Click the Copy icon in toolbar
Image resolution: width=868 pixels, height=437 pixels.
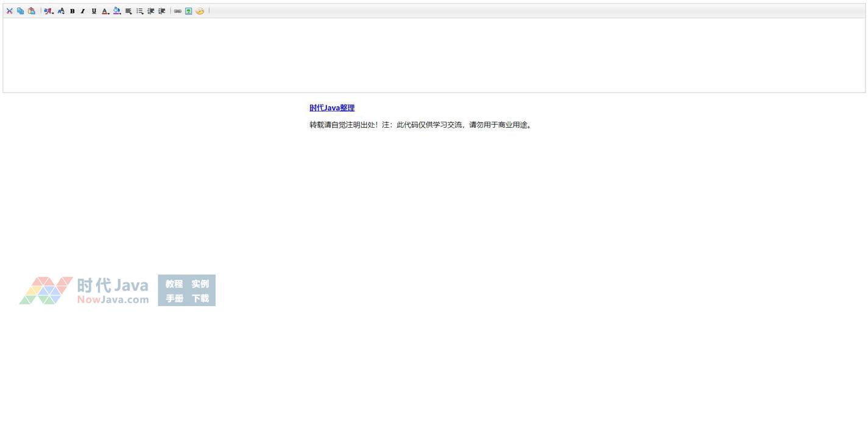[20, 11]
